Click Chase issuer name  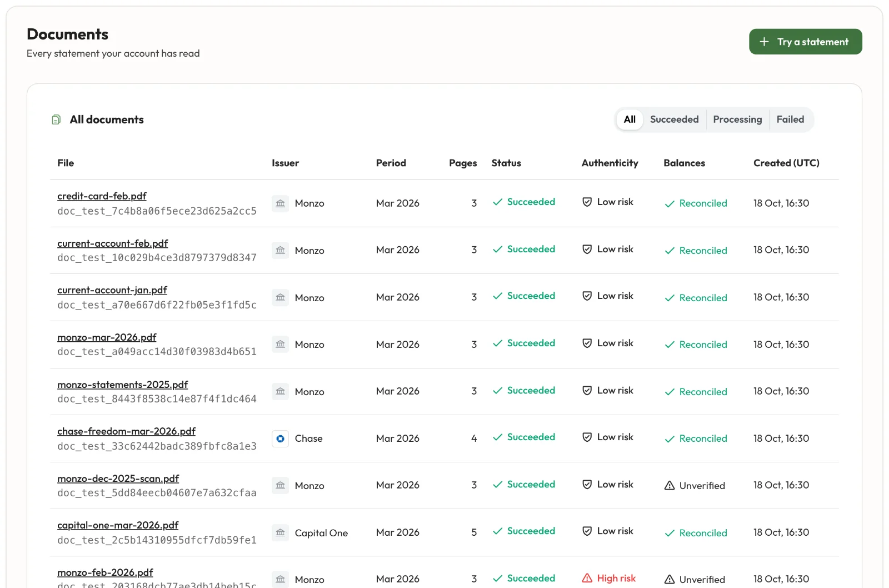coord(308,438)
